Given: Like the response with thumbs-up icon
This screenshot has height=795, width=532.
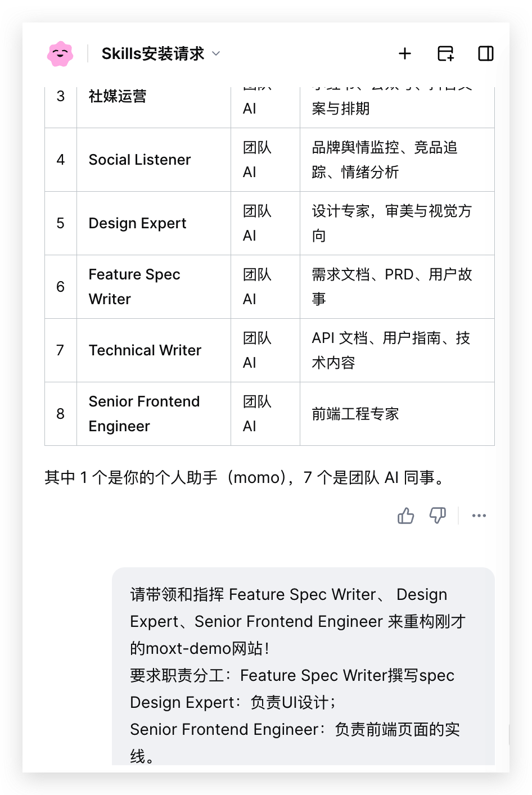Looking at the screenshot, I should coord(405,516).
